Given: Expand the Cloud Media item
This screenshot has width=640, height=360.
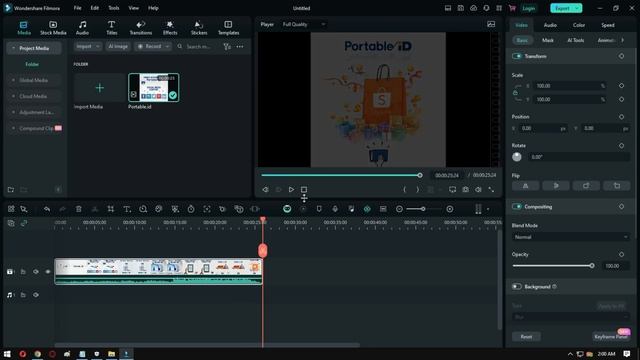Looking at the screenshot, I should pos(13,96).
